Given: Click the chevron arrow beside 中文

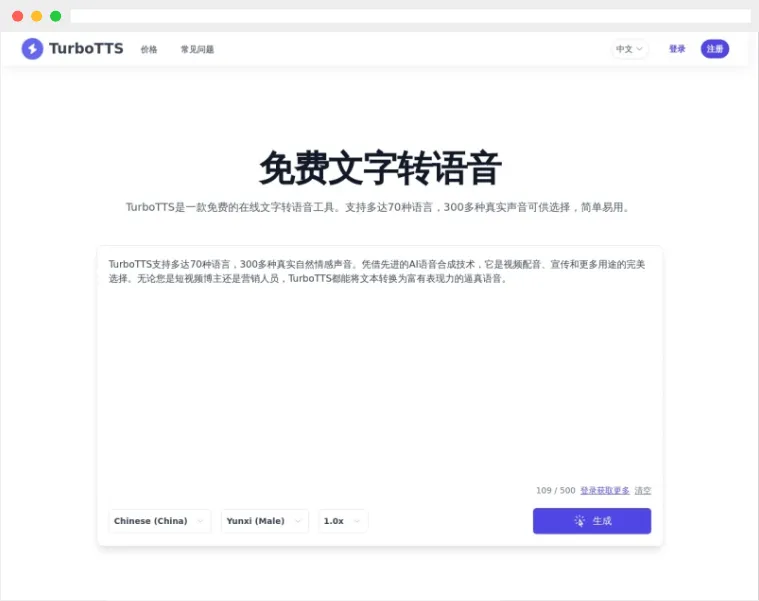Looking at the screenshot, I should pyautogui.click(x=639, y=49).
